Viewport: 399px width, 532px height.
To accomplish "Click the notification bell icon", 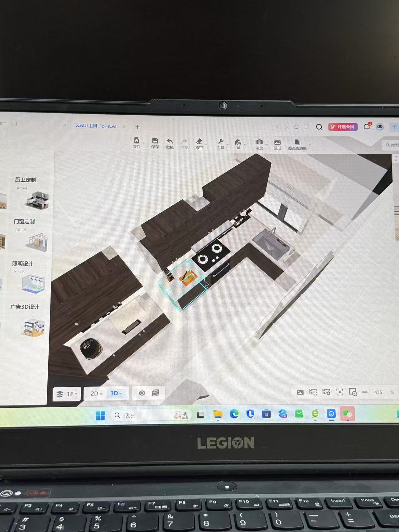I will [x=367, y=127].
